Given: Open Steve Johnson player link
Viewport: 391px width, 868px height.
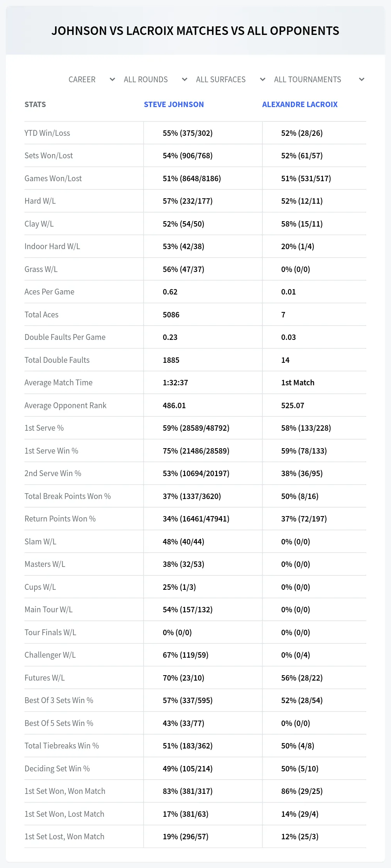Looking at the screenshot, I should tap(174, 104).
